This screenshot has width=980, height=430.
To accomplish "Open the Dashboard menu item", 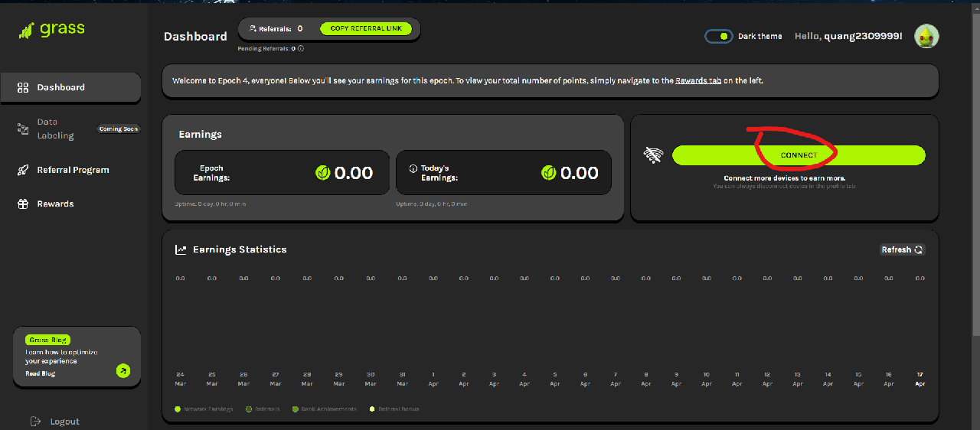I will [70, 87].
